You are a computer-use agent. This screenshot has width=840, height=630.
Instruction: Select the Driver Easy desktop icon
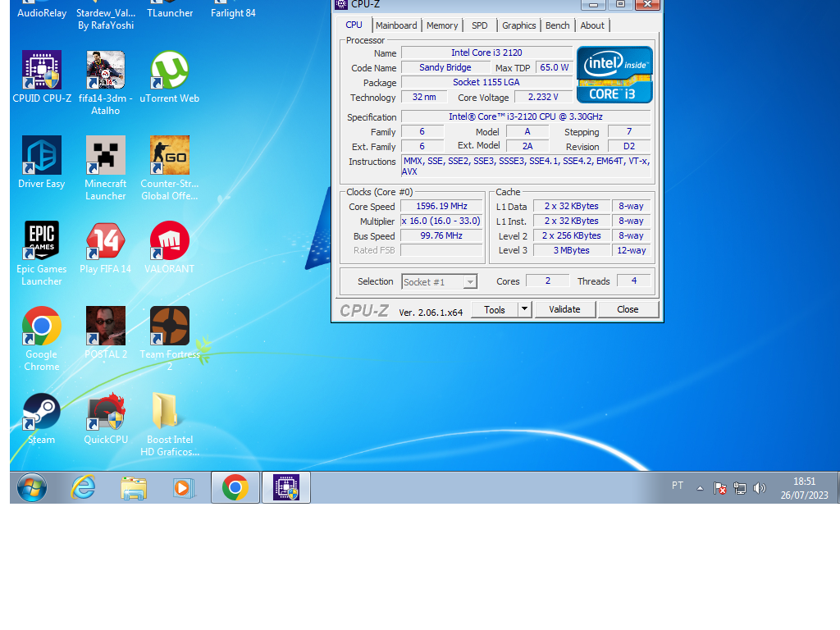coord(42,162)
